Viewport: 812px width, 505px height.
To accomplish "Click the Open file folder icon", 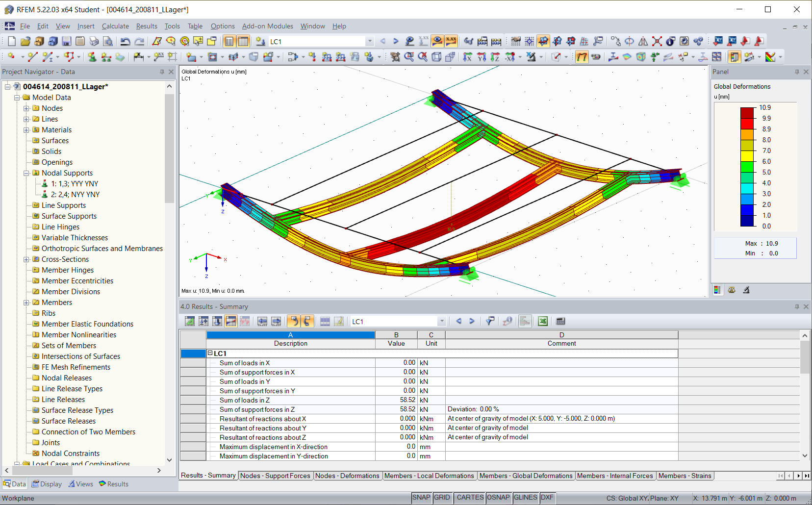I will [25, 41].
